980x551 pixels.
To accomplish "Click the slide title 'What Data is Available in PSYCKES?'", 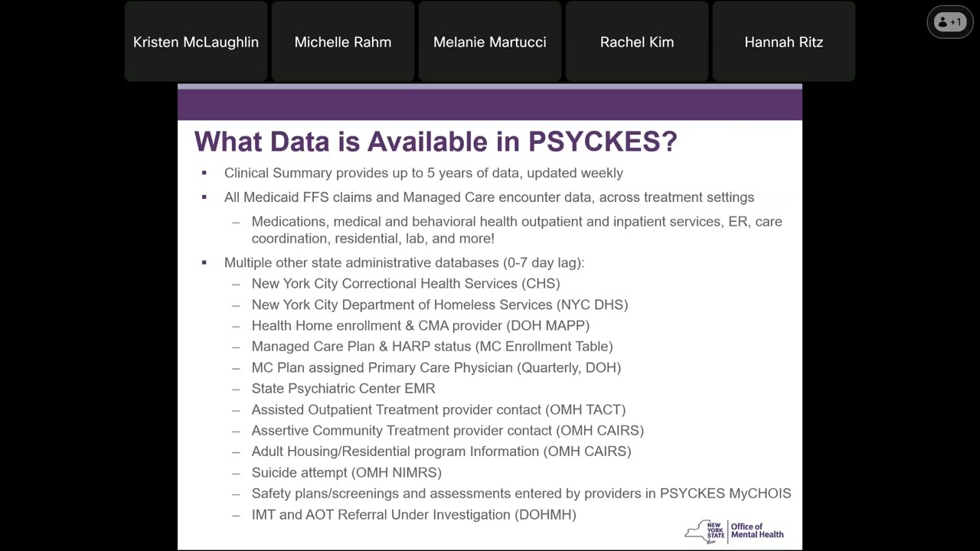I will [436, 142].
